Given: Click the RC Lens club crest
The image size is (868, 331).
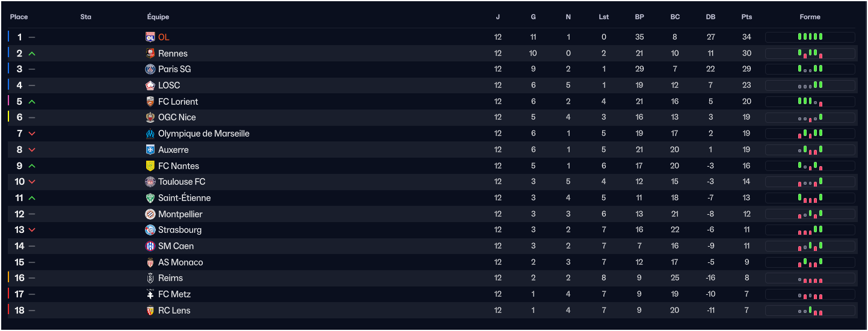Looking at the screenshot, I should [x=150, y=311].
